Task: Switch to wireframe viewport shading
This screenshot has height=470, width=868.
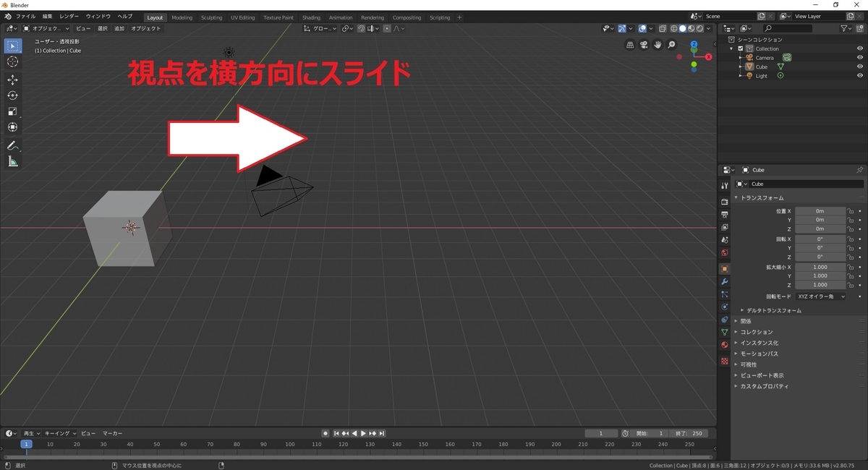Action: pyautogui.click(x=673, y=28)
